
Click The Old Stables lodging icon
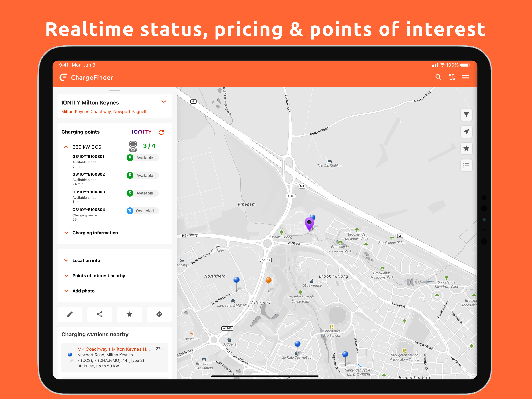pyautogui.click(x=329, y=161)
